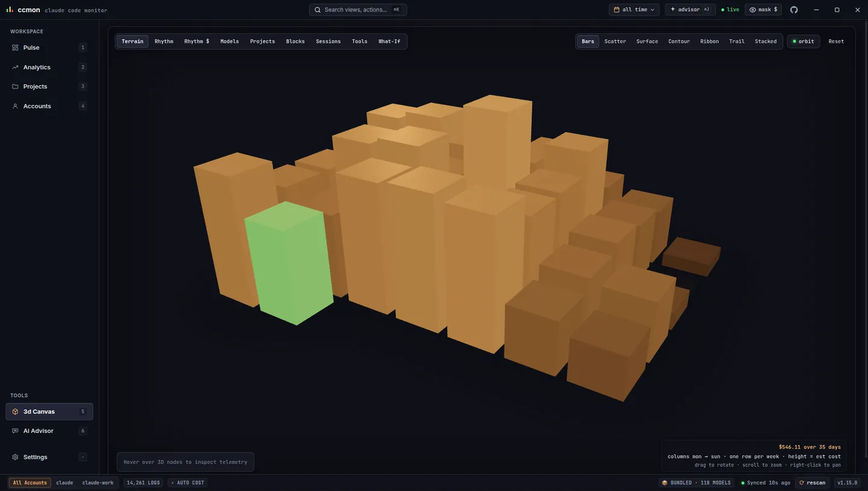Select the What-If tab
The image size is (868, 491).
click(389, 42)
